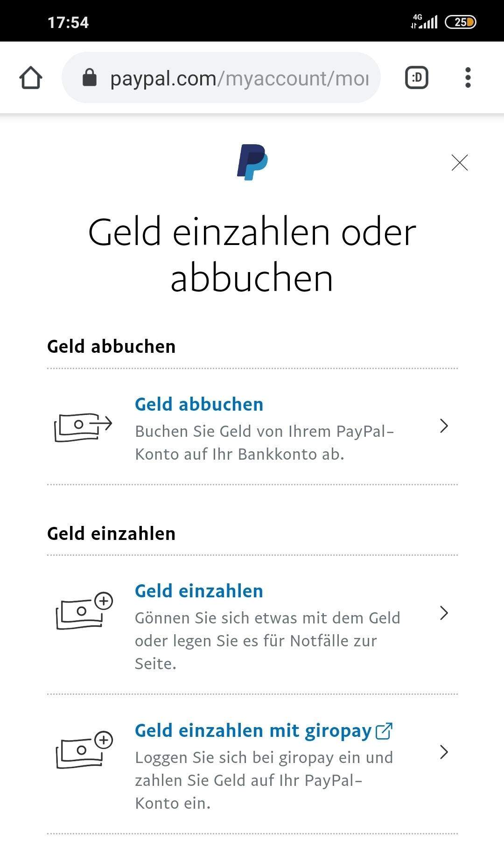Dismiss the dialog with the X close icon
The width and height of the screenshot is (504, 847).
(x=460, y=163)
